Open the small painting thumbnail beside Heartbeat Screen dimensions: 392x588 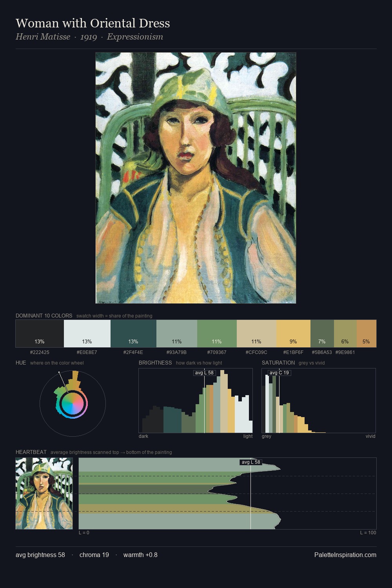(44, 494)
